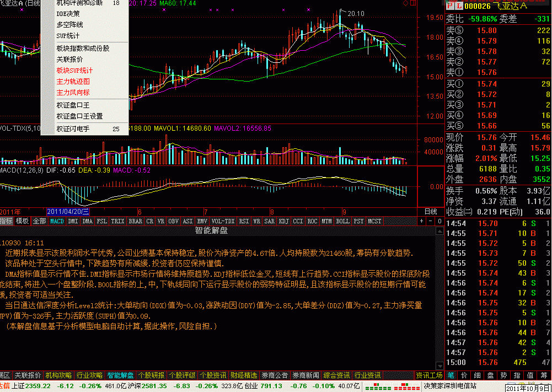Open the 行业攻略 bottom tab
Viewport: 552px width, 392px height.
tap(90, 375)
